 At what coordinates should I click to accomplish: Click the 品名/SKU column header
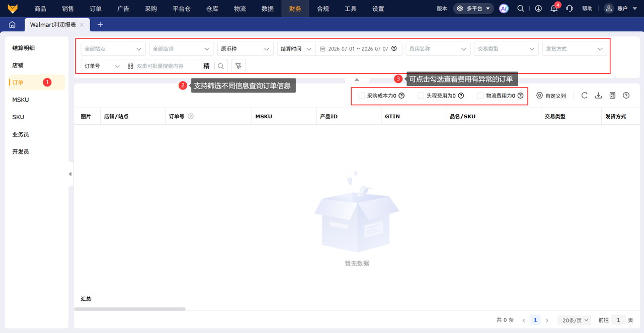click(462, 116)
